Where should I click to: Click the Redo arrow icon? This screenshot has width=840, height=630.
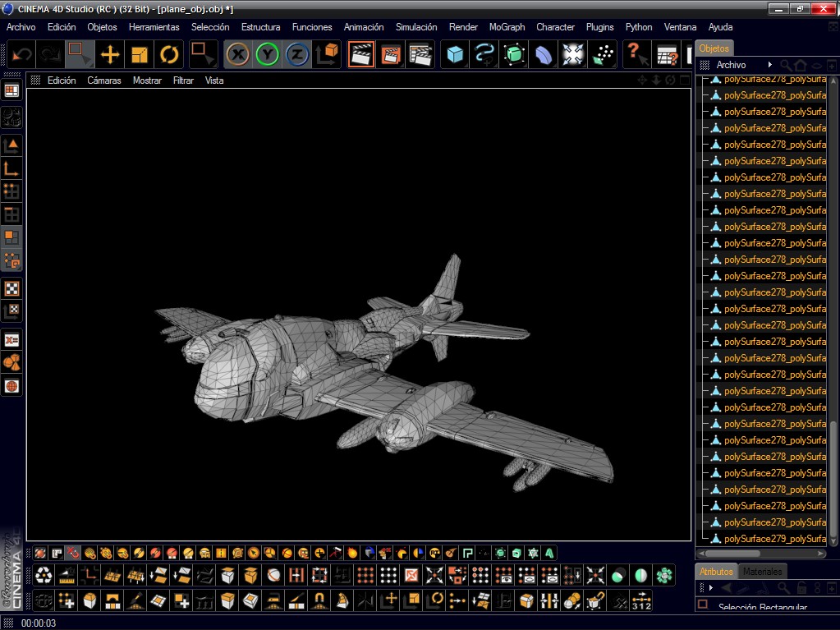point(51,54)
